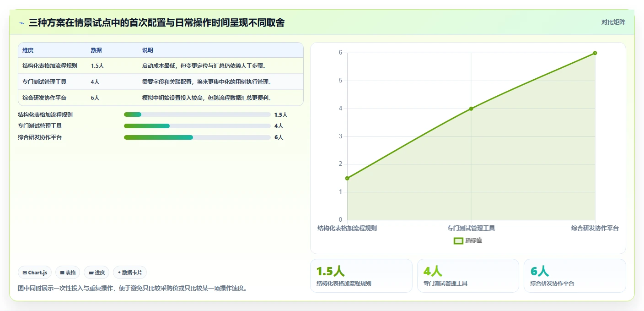The height and width of the screenshot is (311, 644).
Task: Click the 维度 column header
Action: click(28, 50)
